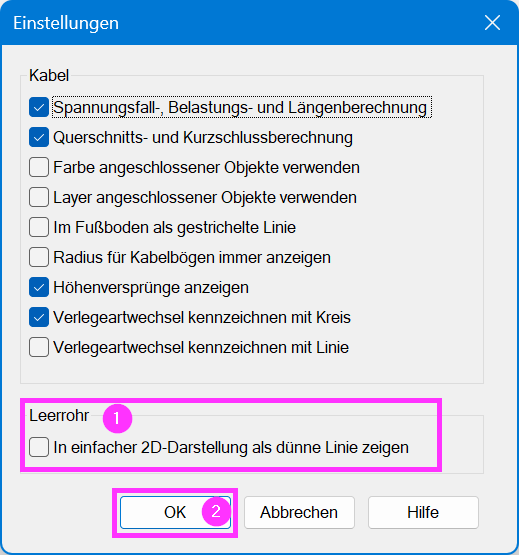Viewport: 519px width, 555px height.
Task: Deselect Verlegeartwechsel kennzeichnen mit Kreis
Action: [39, 317]
